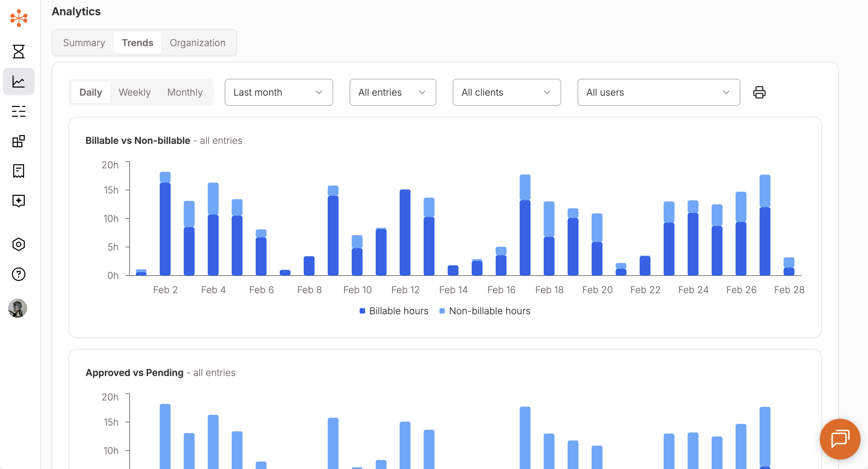Click the grid blocks sidebar icon

(x=19, y=141)
